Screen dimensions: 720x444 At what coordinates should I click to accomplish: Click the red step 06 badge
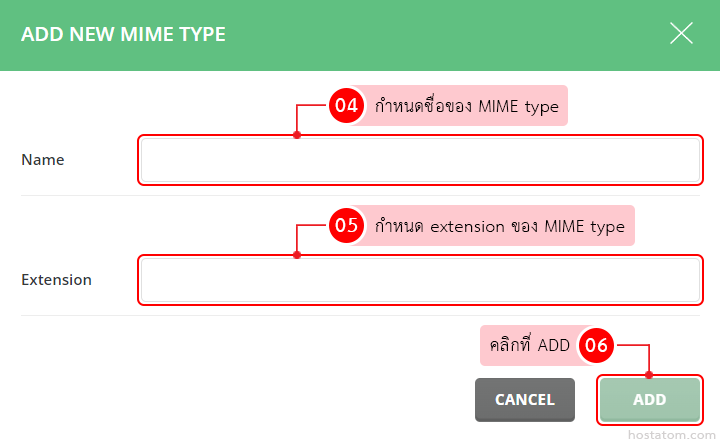pyautogui.click(x=596, y=346)
